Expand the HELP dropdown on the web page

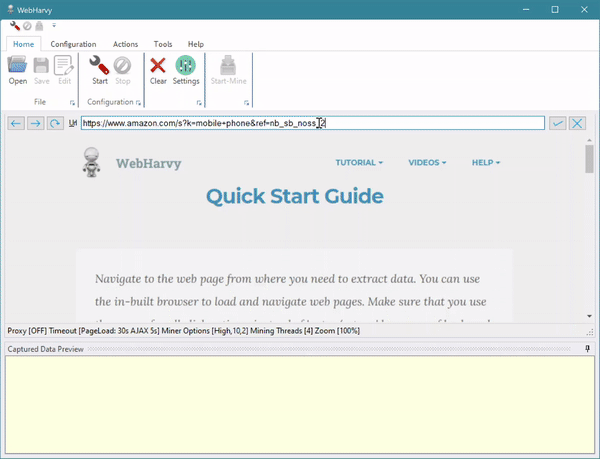(486, 162)
